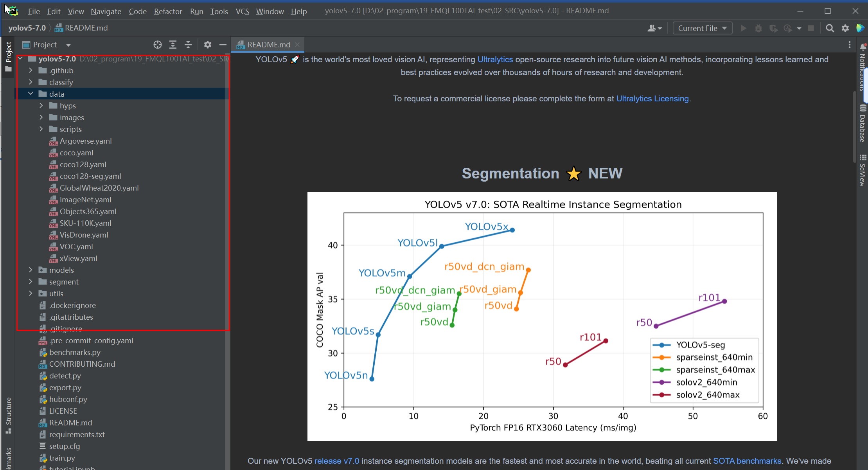Expand the models folder
This screenshot has height=470, width=868.
pyautogui.click(x=31, y=270)
